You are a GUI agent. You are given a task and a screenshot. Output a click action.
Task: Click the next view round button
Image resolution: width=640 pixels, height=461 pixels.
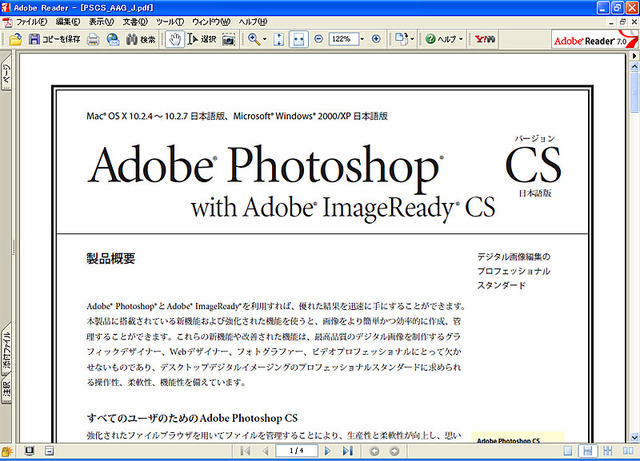394,451
